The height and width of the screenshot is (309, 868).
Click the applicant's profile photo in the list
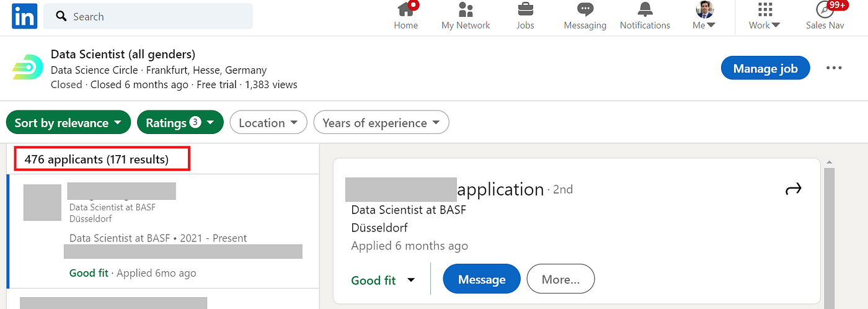pyautogui.click(x=42, y=202)
